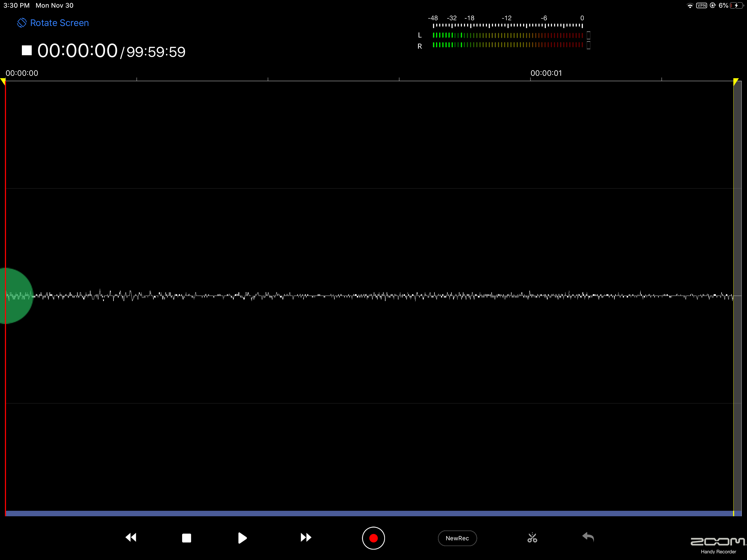
Task: Tap the Rotate Screen icon
Action: (22, 23)
